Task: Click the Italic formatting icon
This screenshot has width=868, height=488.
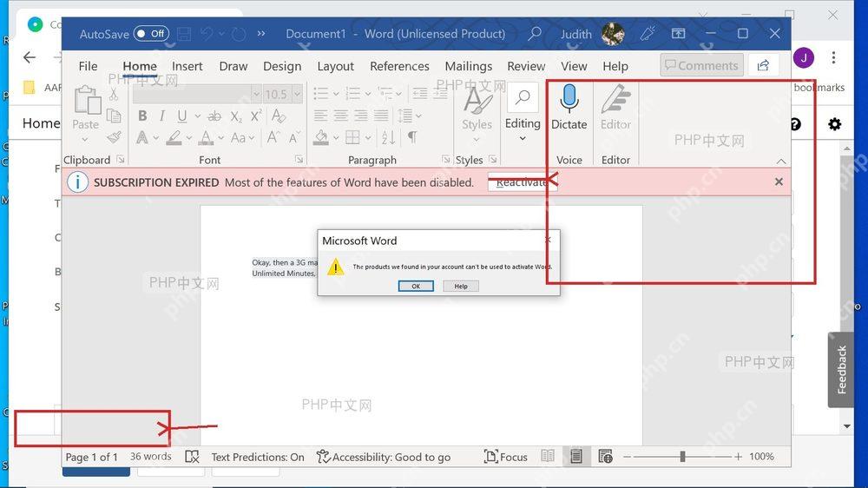Action: 161,115
